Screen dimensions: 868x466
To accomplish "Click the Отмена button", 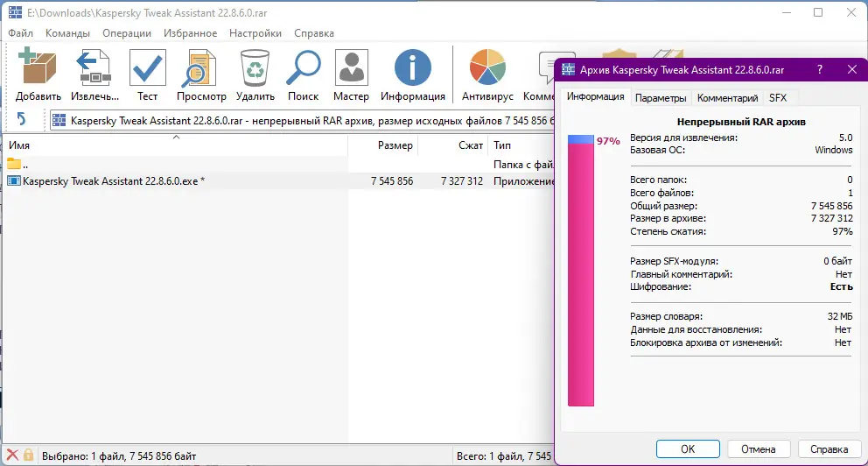I will click(759, 448).
